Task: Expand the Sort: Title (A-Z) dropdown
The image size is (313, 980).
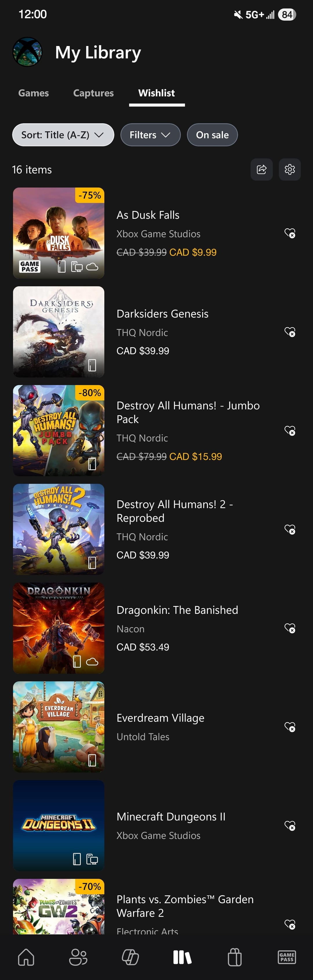Action: (x=63, y=135)
